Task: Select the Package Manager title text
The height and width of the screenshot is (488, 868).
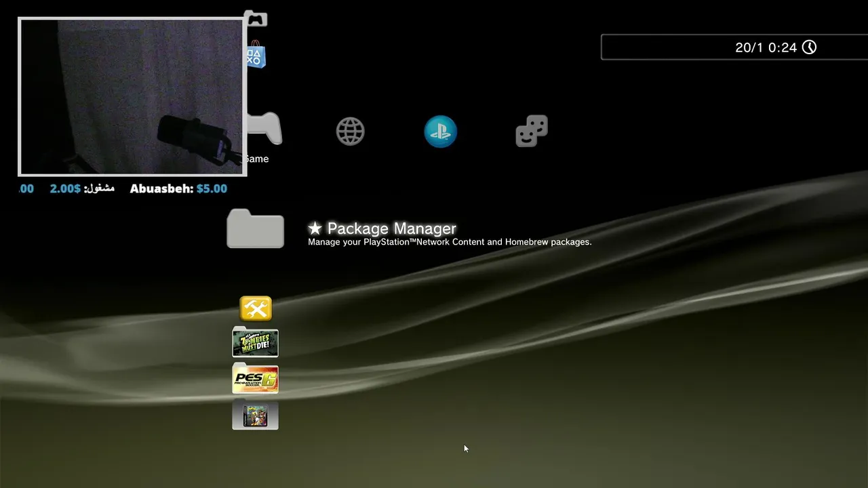Action: coord(391,228)
